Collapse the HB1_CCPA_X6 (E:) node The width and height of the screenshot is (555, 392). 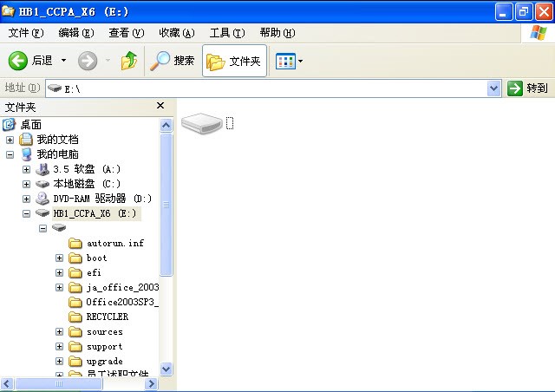pyautogui.click(x=26, y=213)
